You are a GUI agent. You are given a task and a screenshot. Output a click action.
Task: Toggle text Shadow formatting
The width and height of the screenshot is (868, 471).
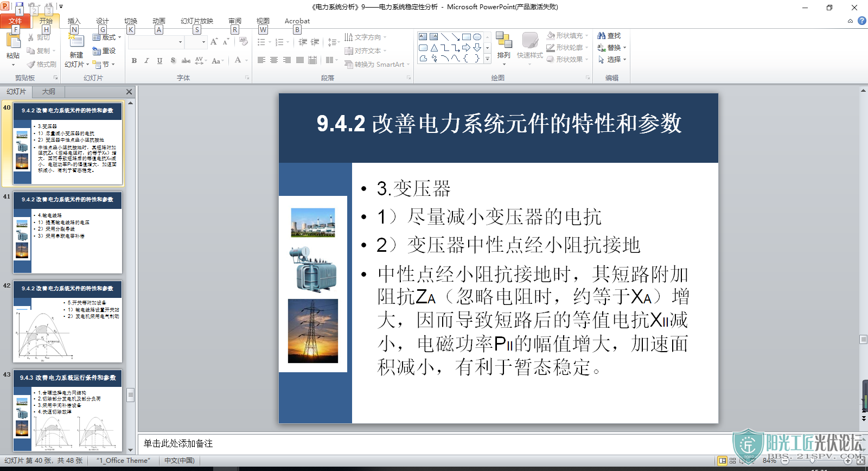pyautogui.click(x=173, y=60)
